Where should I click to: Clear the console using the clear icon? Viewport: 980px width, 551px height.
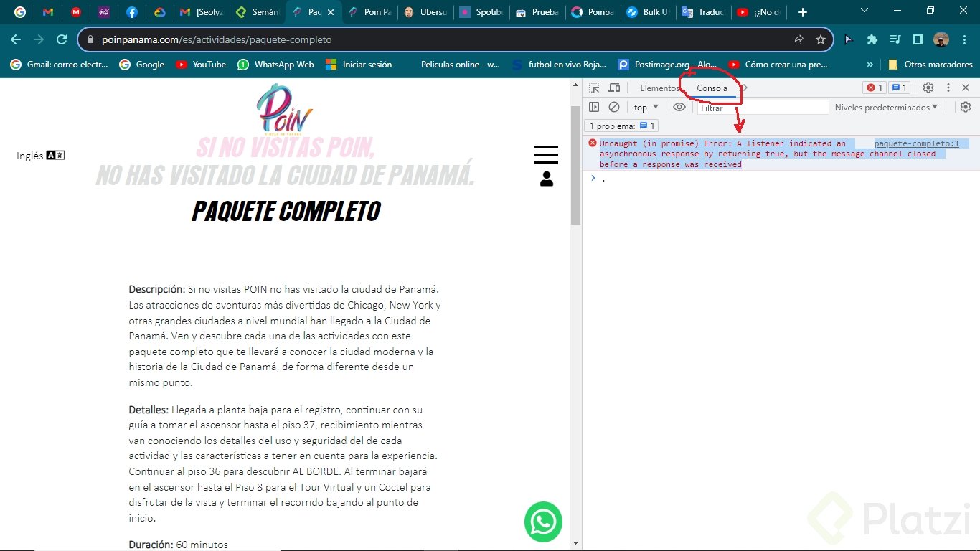614,107
